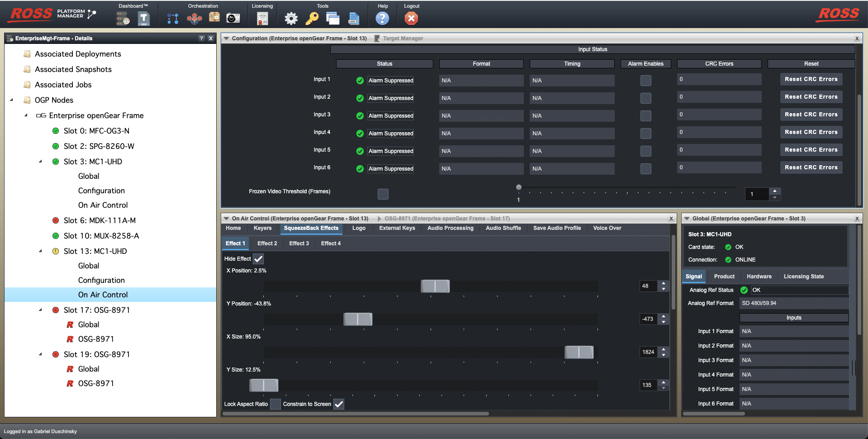Enable the Alarm Enables checkbox for Input 3
Screen dimensions: 868x439
pyautogui.click(x=646, y=116)
